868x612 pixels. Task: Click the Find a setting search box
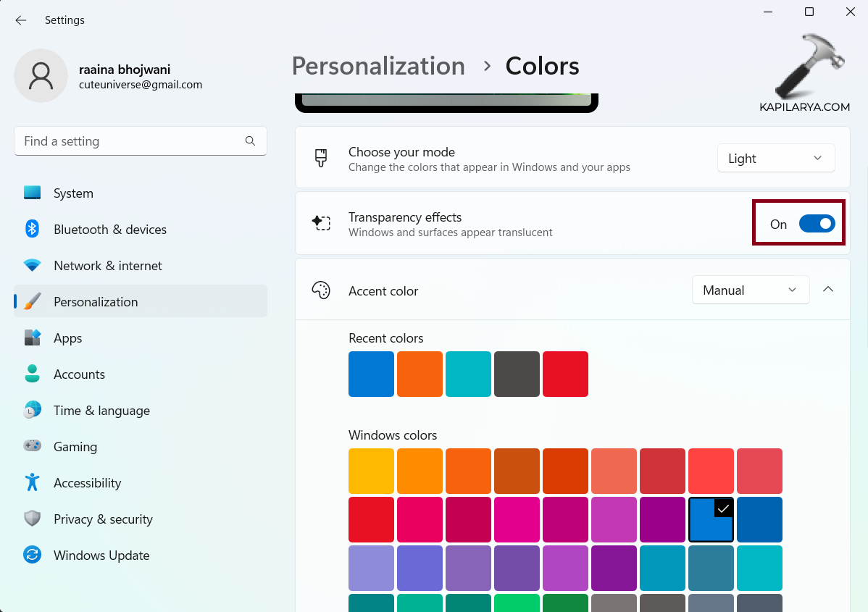[130, 141]
